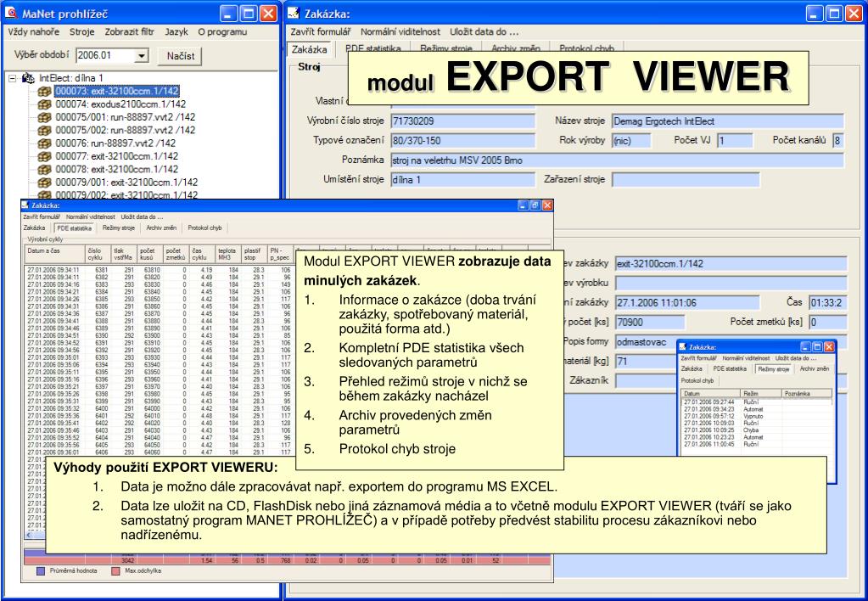Open the Zobrazit filtr menu
This screenshot has width=868, height=601.
pyautogui.click(x=130, y=32)
